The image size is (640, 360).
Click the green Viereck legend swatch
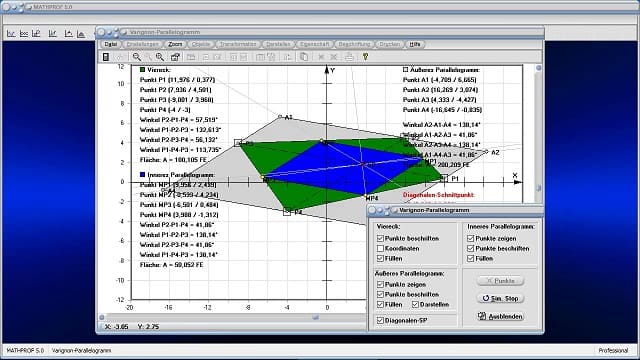pyautogui.click(x=142, y=70)
